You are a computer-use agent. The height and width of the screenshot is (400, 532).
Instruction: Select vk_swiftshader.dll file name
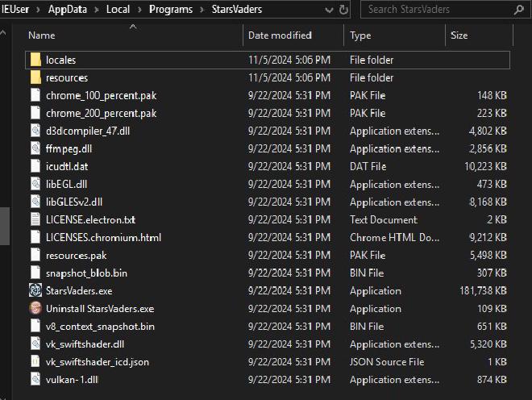pos(85,344)
